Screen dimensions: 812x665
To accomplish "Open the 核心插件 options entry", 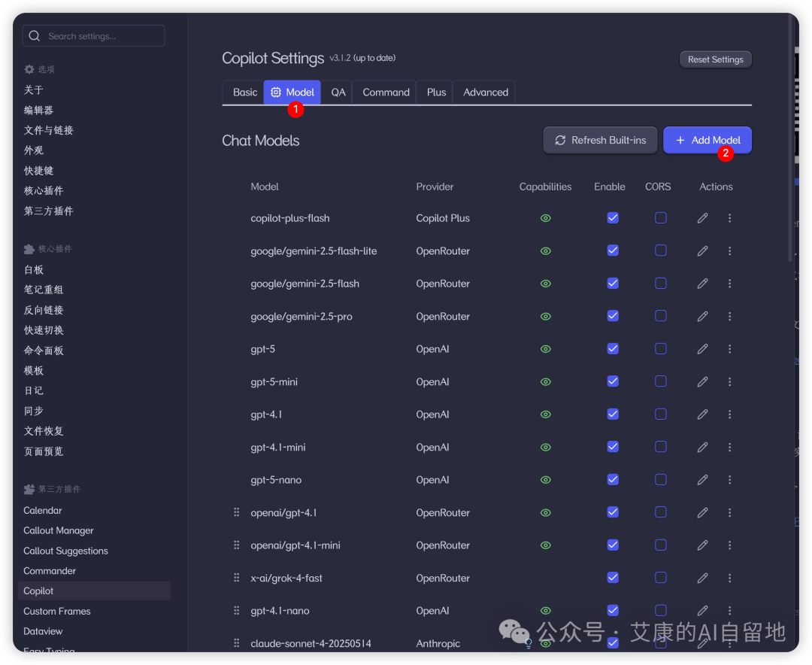I will (x=44, y=191).
